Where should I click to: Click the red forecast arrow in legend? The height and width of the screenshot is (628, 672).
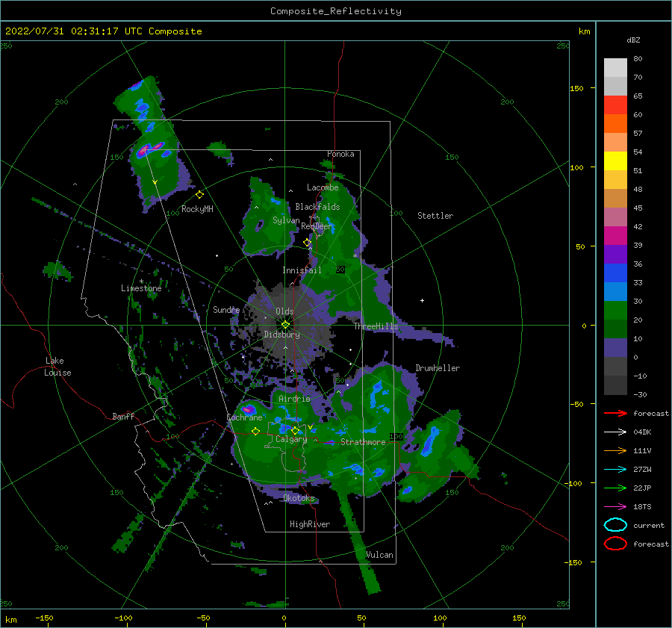coord(615,413)
